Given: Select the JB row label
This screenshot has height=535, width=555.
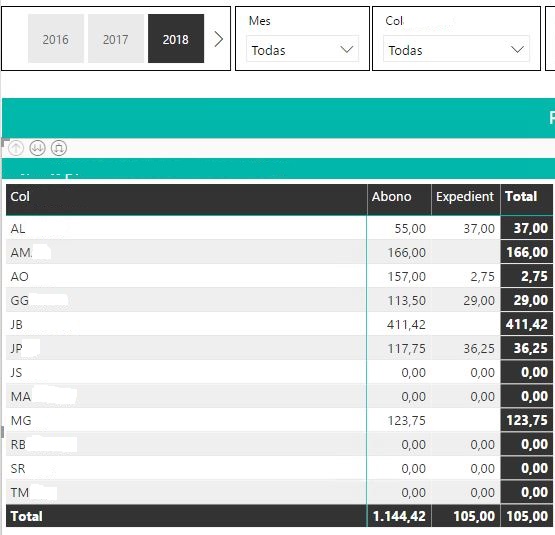Looking at the screenshot, I should click(x=16, y=325).
